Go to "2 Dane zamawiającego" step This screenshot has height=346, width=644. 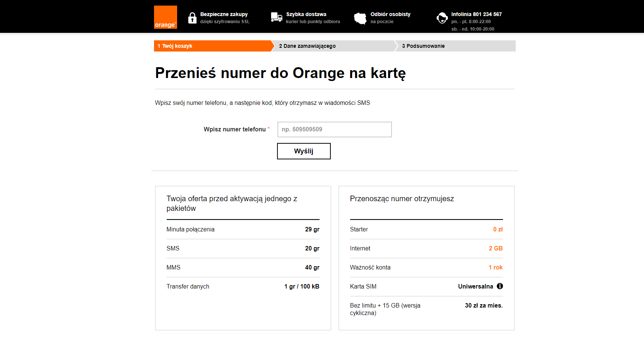coord(307,46)
